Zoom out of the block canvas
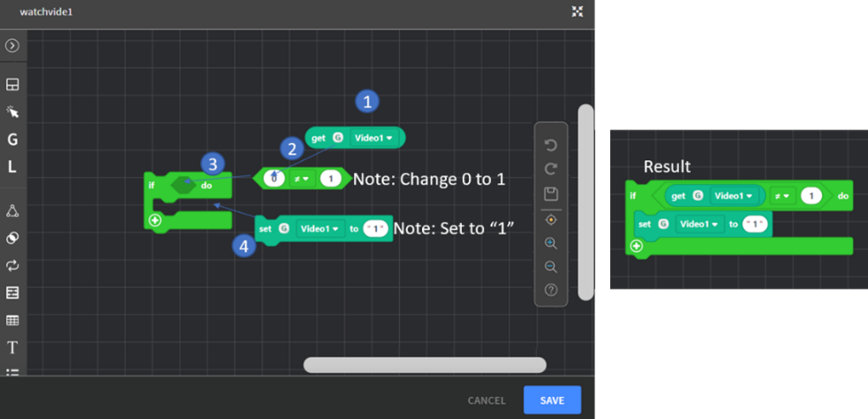 coord(551,267)
